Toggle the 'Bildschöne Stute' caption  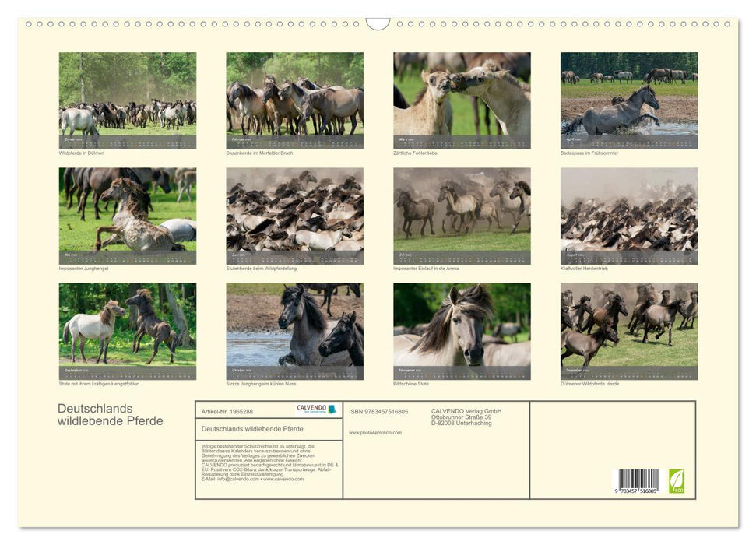(411, 381)
